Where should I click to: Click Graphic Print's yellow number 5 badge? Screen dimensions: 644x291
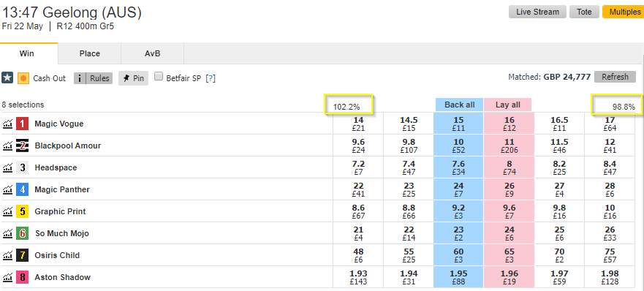click(22, 211)
